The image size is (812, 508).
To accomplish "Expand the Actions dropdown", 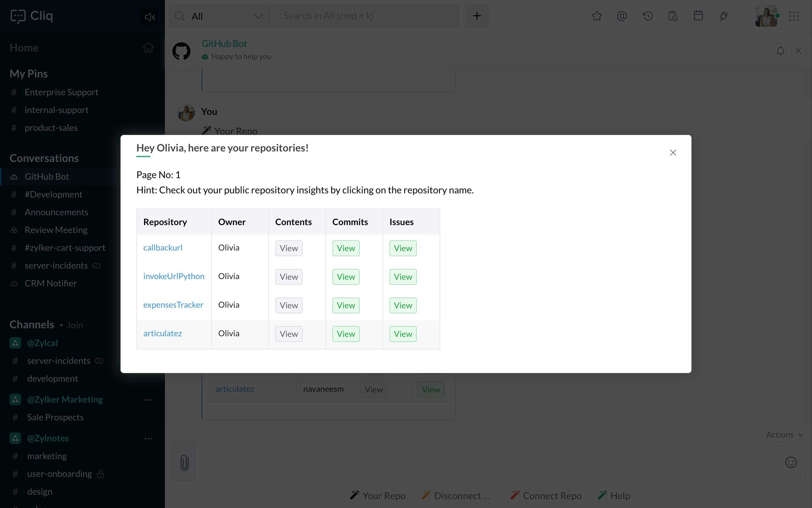I will [x=785, y=435].
